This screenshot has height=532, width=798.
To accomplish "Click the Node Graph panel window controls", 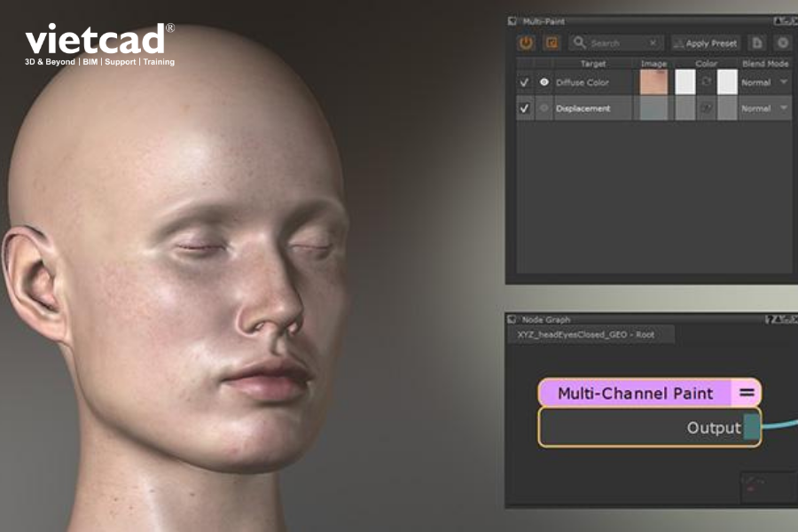I will (x=781, y=319).
